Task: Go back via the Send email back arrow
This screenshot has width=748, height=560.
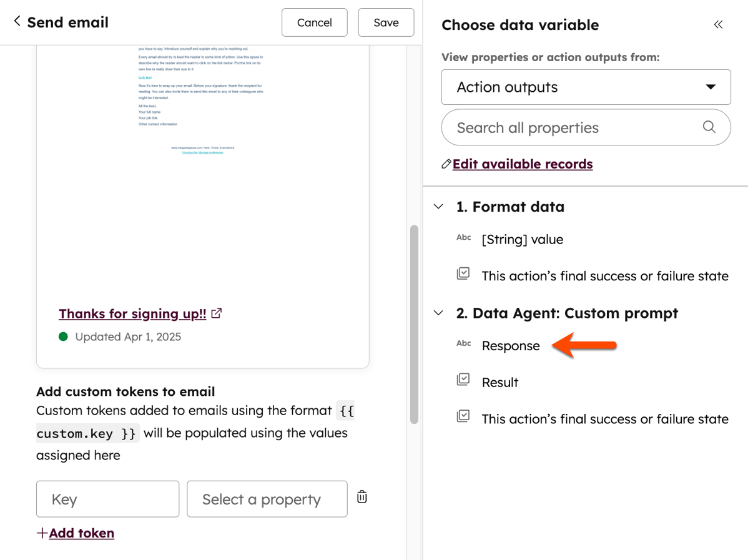Action: tap(15, 22)
